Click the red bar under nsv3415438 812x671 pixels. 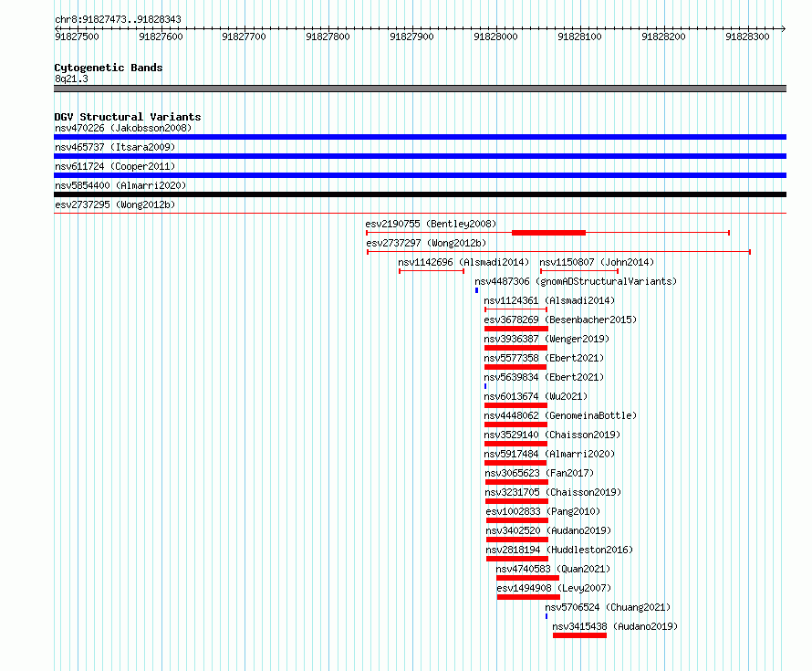click(579, 635)
